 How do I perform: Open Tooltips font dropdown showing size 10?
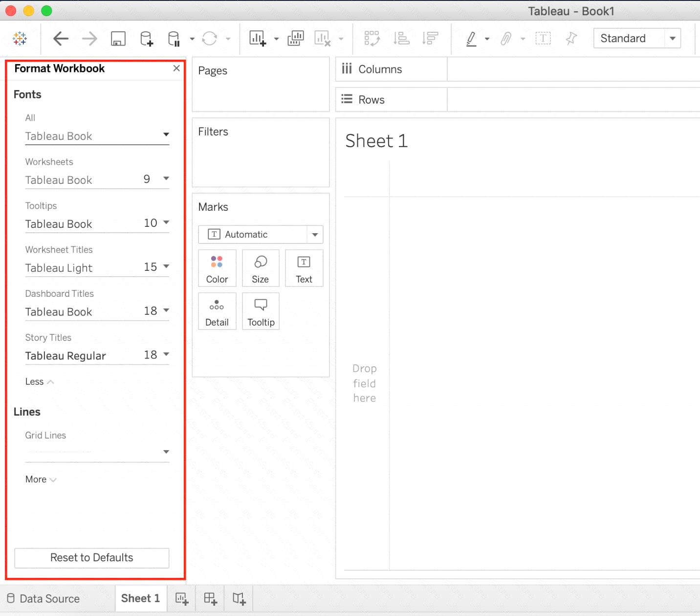97,223
